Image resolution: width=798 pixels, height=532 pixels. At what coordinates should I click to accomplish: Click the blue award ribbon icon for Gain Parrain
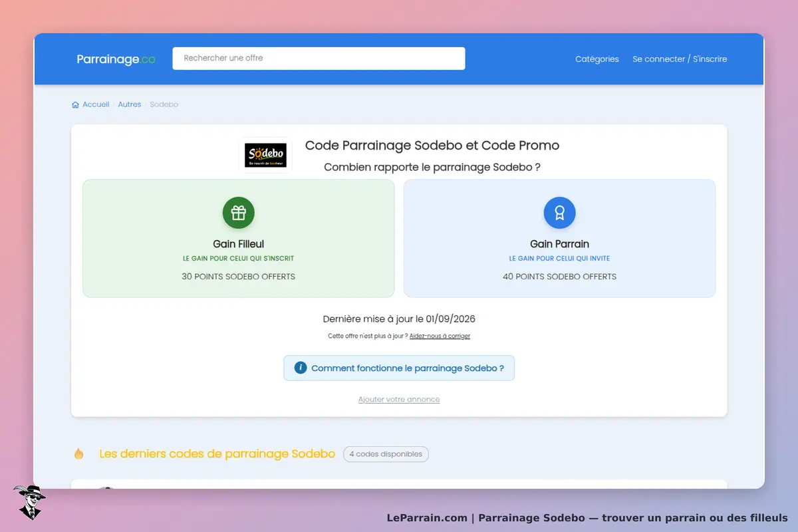coord(559,213)
